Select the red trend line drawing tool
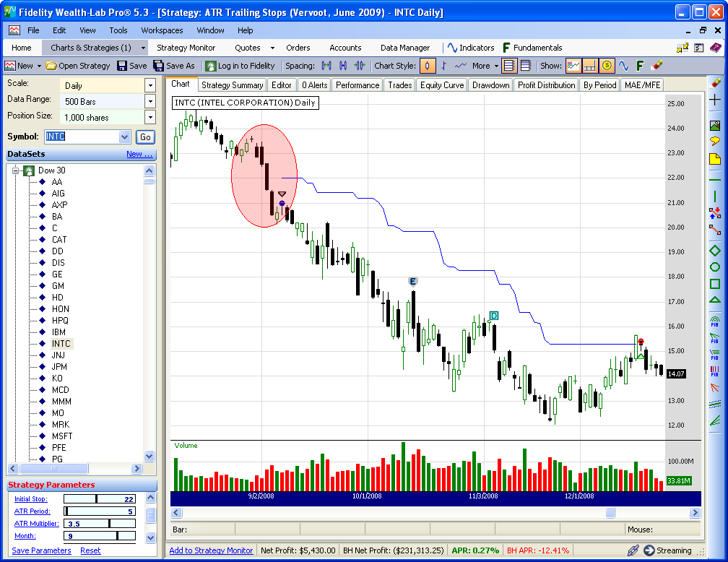Screen dimensions: 728x562 pos(715,230)
